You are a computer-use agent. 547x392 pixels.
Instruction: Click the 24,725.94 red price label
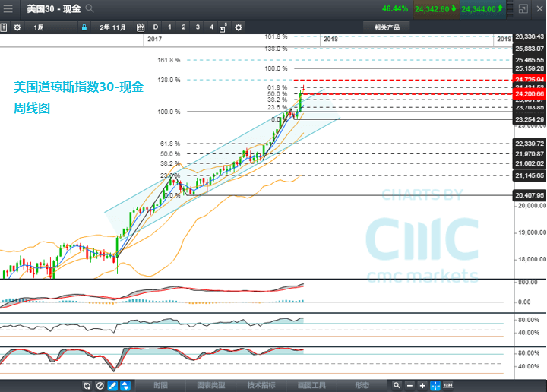530,79
